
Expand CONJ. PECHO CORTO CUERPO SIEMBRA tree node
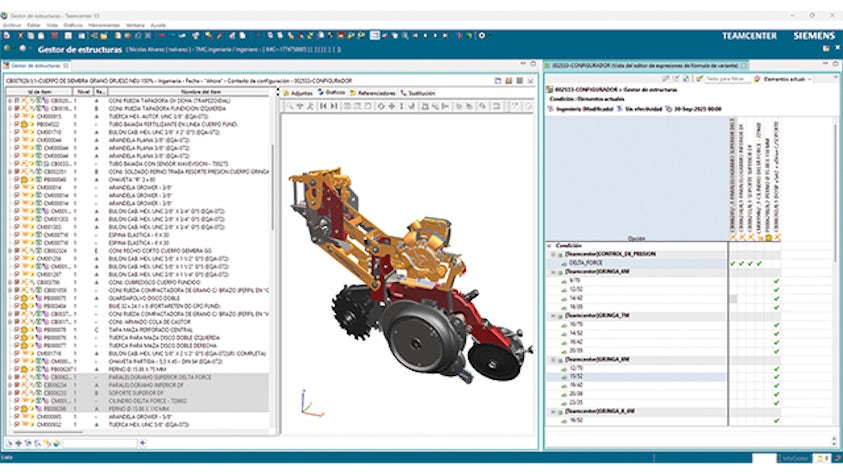click(10, 250)
